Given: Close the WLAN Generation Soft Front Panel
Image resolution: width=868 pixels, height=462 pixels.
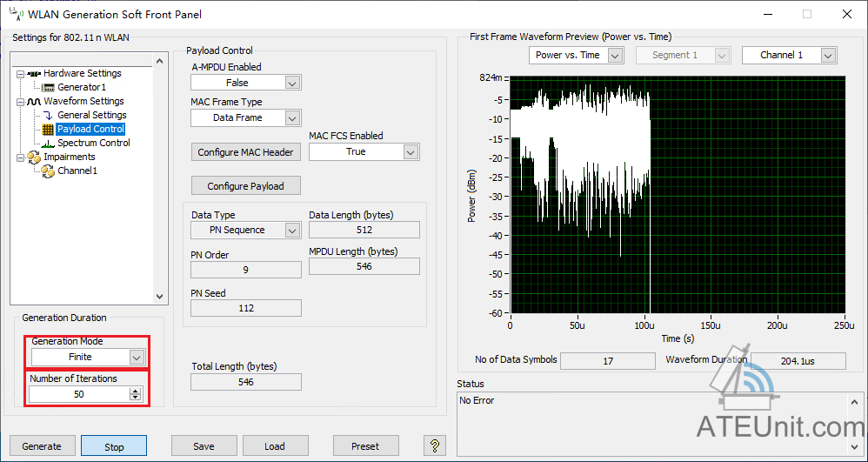Looking at the screenshot, I should click(x=847, y=15).
